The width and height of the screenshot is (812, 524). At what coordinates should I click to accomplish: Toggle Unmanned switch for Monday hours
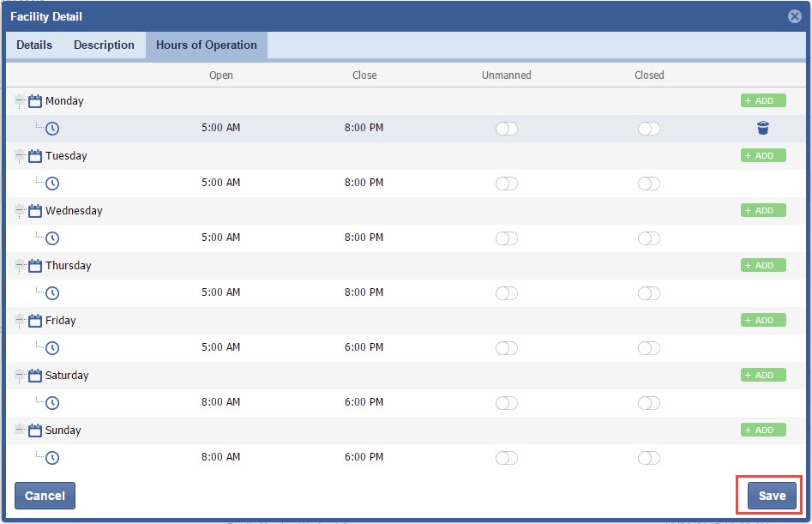(x=507, y=129)
